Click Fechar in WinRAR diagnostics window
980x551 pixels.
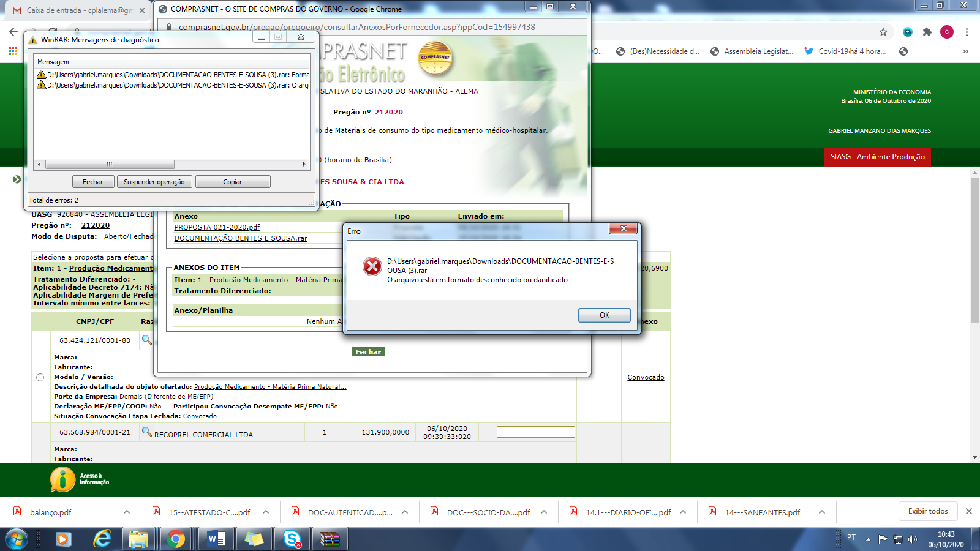point(93,182)
